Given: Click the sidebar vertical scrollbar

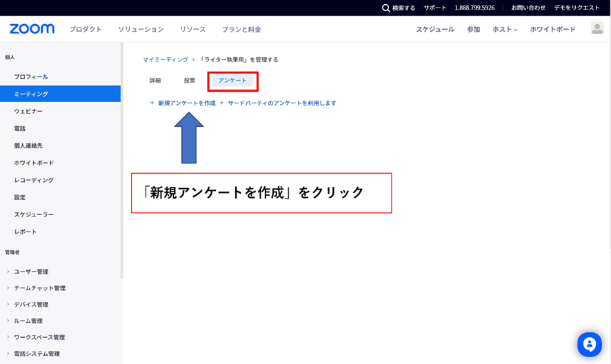Looking at the screenshot, I should point(122,160).
